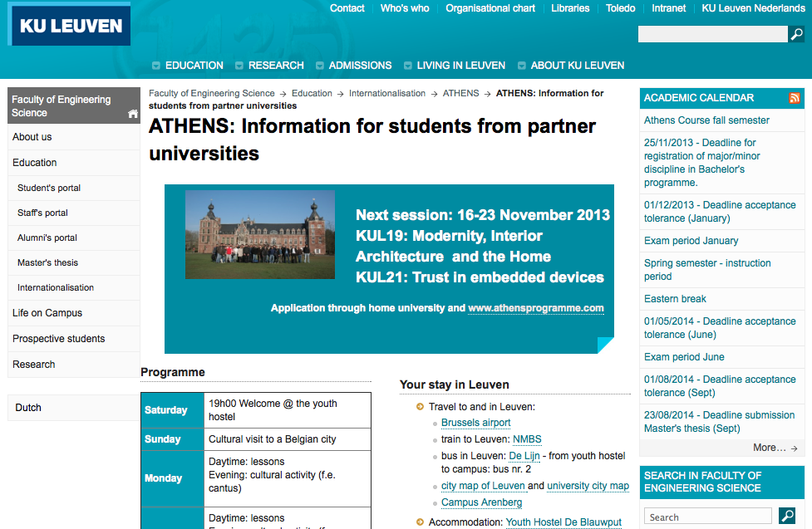This screenshot has height=529, width=812.
Task: Click the Contact link in header
Action: coord(347,8)
